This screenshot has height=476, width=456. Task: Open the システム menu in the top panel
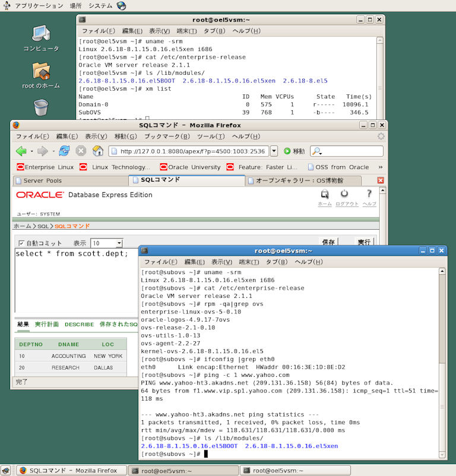100,5
